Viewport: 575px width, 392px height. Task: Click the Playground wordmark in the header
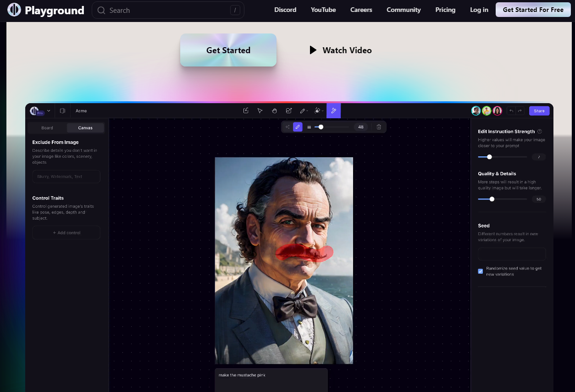click(55, 10)
